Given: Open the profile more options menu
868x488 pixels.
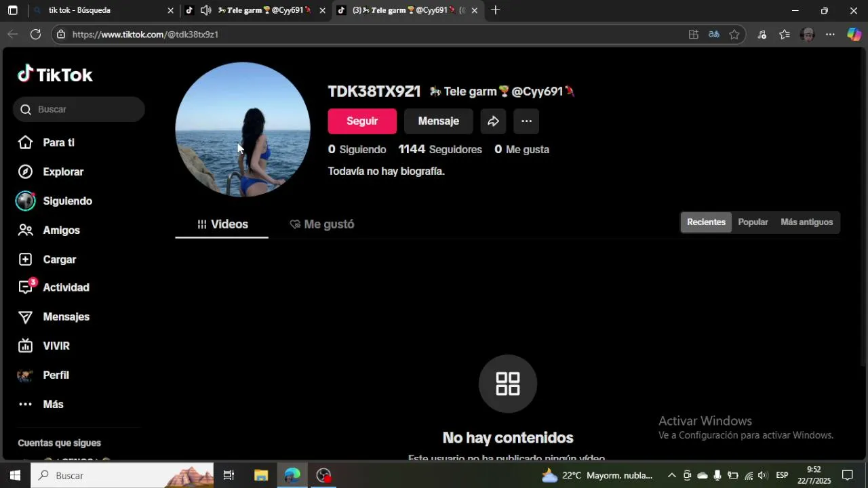Looking at the screenshot, I should 526,121.
